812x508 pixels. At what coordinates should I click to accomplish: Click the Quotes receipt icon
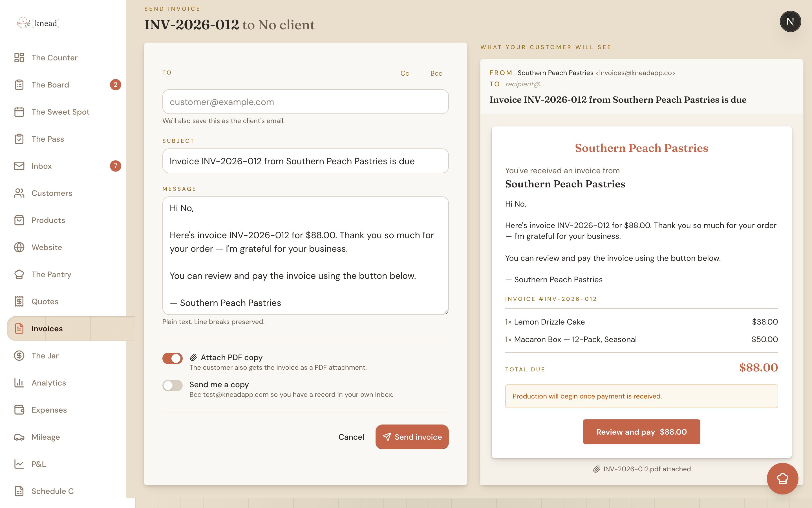coord(19,301)
